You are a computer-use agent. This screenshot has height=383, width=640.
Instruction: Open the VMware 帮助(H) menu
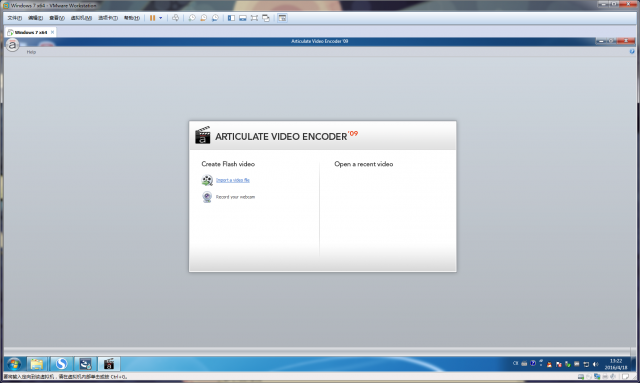pyautogui.click(x=132, y=18)
